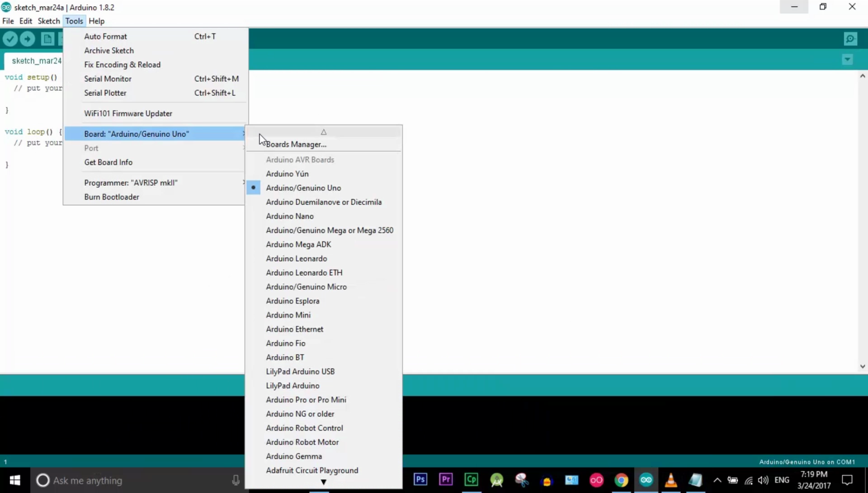
Task: Click the Arduino upload icon
Action: tap(28, 39)
